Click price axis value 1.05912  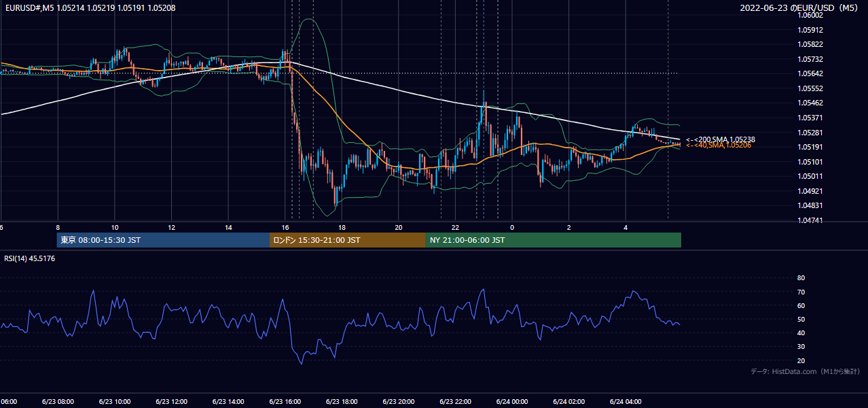coord(810,30)
